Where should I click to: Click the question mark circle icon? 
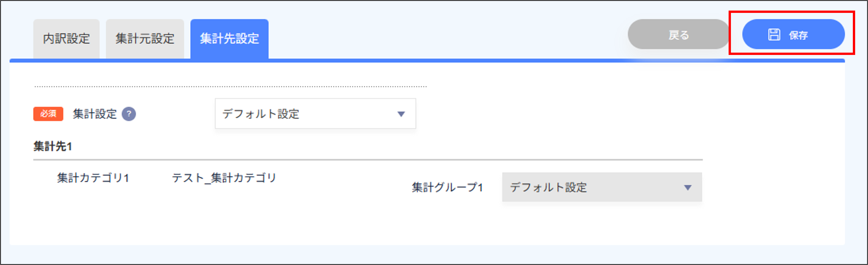coord(129,114)
